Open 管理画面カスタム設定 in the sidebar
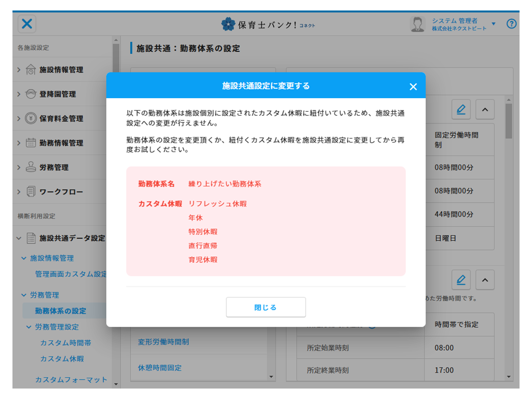Screen dimensions: 532x399 tap(71, 274)
